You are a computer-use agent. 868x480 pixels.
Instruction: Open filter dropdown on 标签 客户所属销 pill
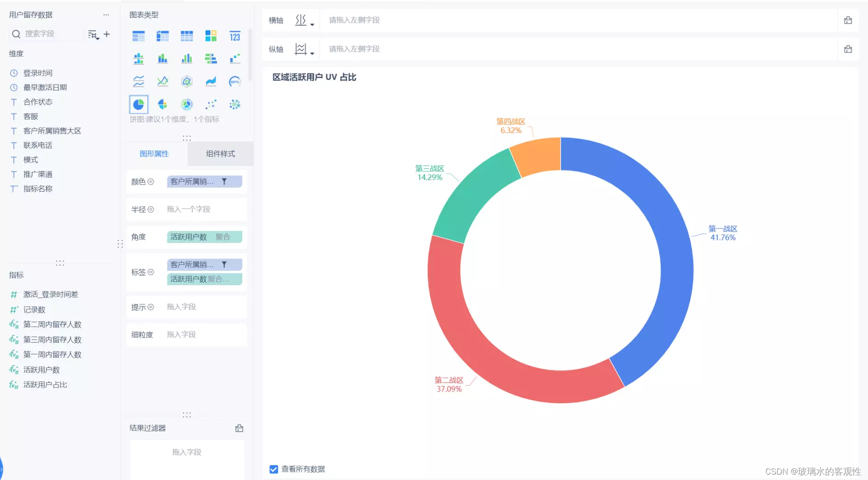tap(224, 264)
